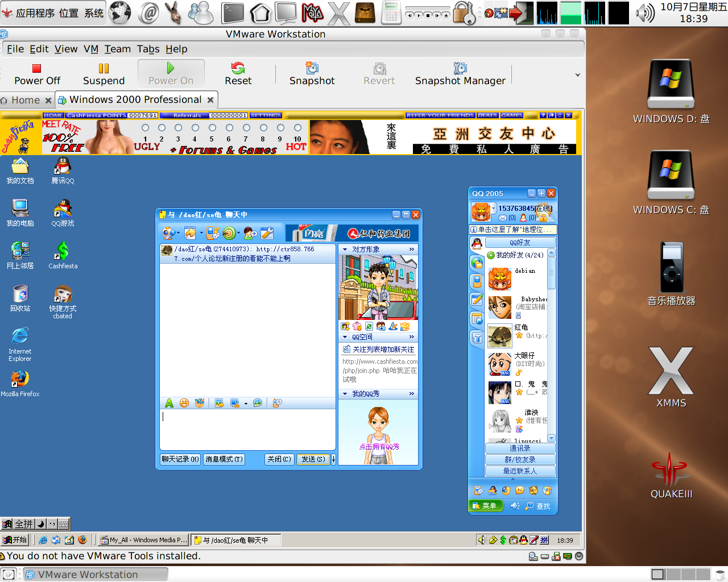The image size is (728, 582).
Task: Open the VM menu
Action: (x=91, y=49)
